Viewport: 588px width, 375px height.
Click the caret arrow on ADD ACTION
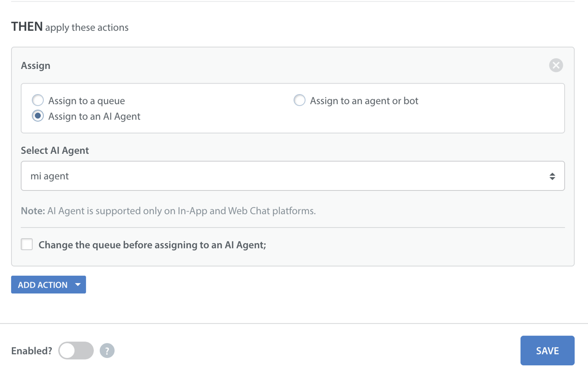[78, 285]
